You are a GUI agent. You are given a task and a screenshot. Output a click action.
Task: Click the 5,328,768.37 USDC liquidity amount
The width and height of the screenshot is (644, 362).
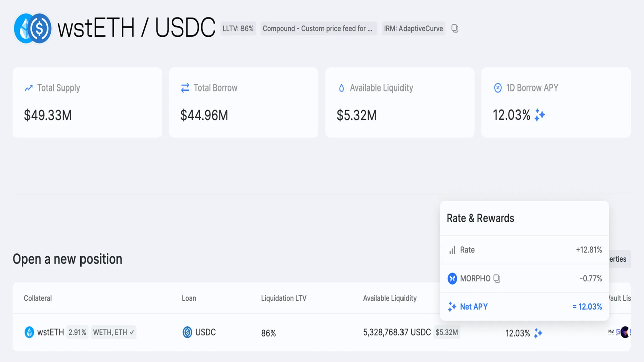coord(397,332)
